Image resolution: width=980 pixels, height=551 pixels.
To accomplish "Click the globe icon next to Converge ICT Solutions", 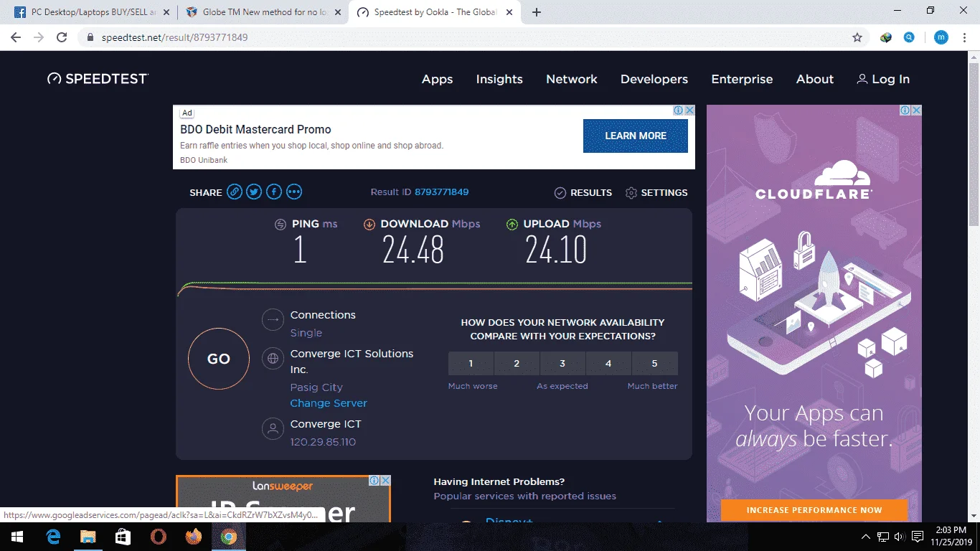I will (273, 358).
